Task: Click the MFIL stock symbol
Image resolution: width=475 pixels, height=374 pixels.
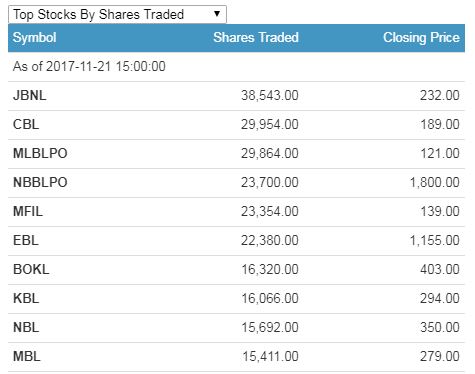Action: click(28, 212)
